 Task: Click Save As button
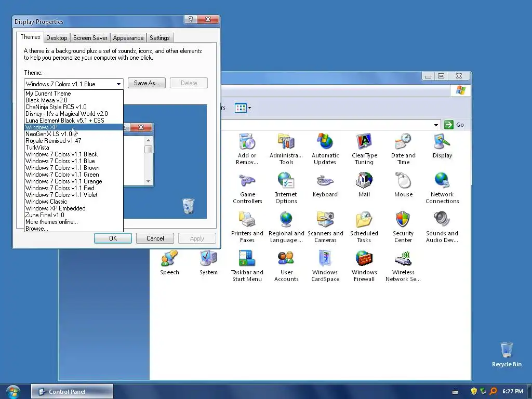click(147, 83)
